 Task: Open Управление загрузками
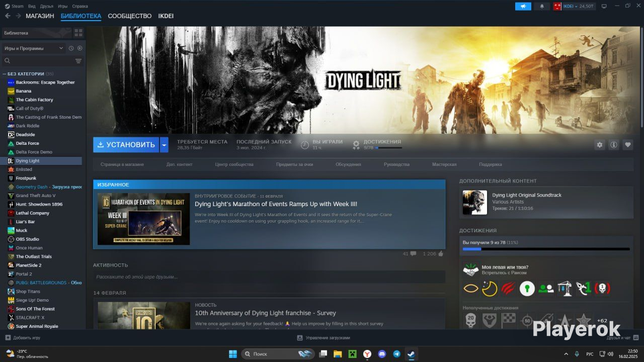point(324,338)
